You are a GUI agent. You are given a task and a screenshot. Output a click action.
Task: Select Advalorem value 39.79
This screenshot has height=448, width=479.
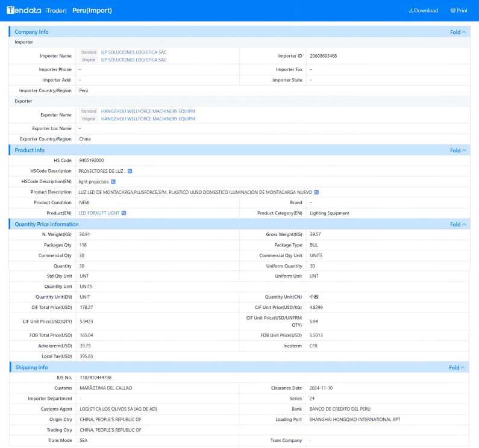pyautogui.click(x=85, y=346)
